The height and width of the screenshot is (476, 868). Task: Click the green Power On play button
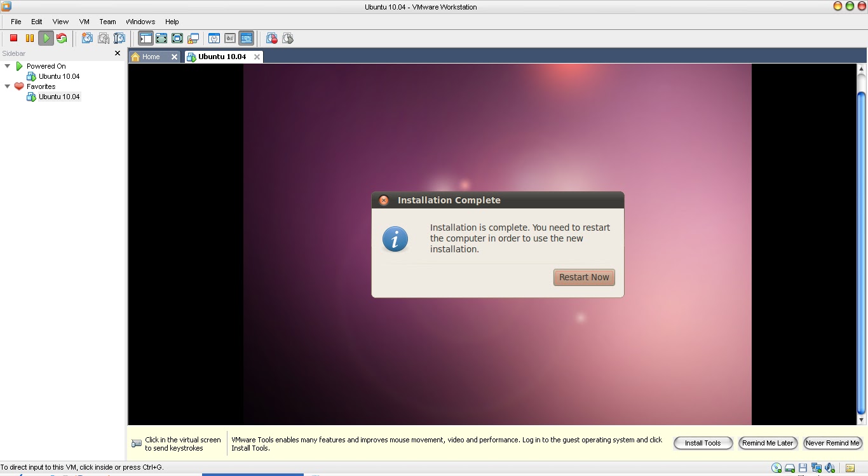pyautogui.click(x=46, y=38)
